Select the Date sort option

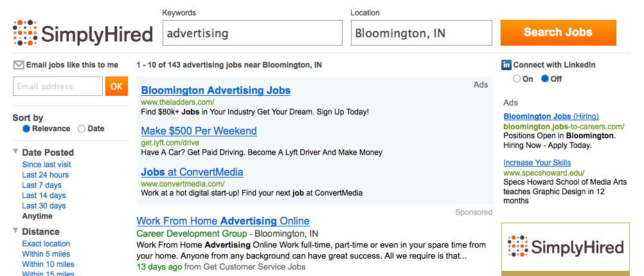pyautogui.click(x=82, y=129)
